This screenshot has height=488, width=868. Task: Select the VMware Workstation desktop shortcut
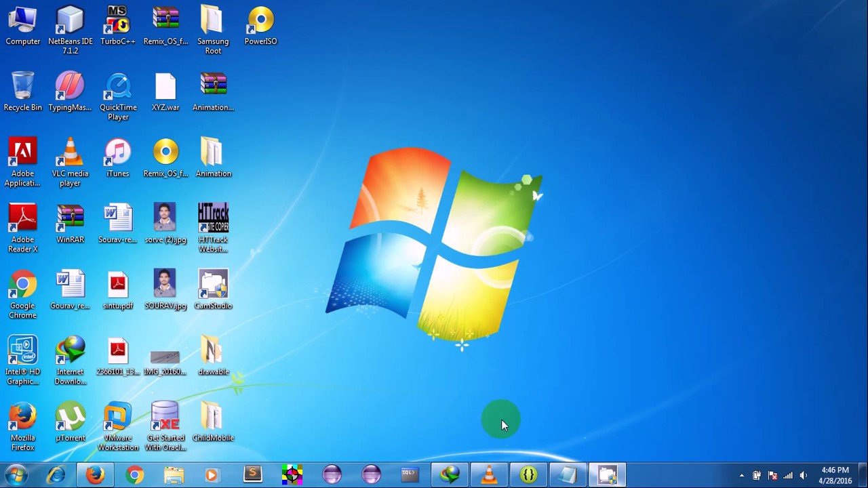coord(117,428)
